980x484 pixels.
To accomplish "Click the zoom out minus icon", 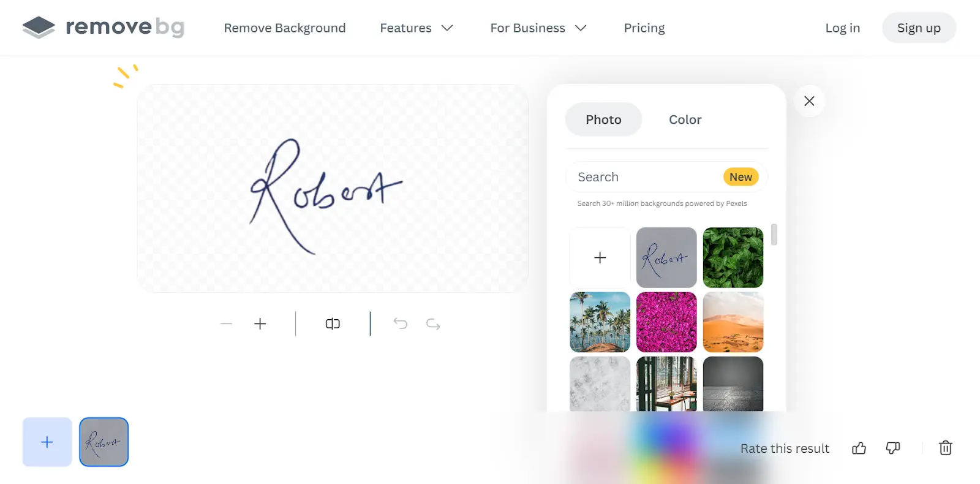I will tap(226, 323).
